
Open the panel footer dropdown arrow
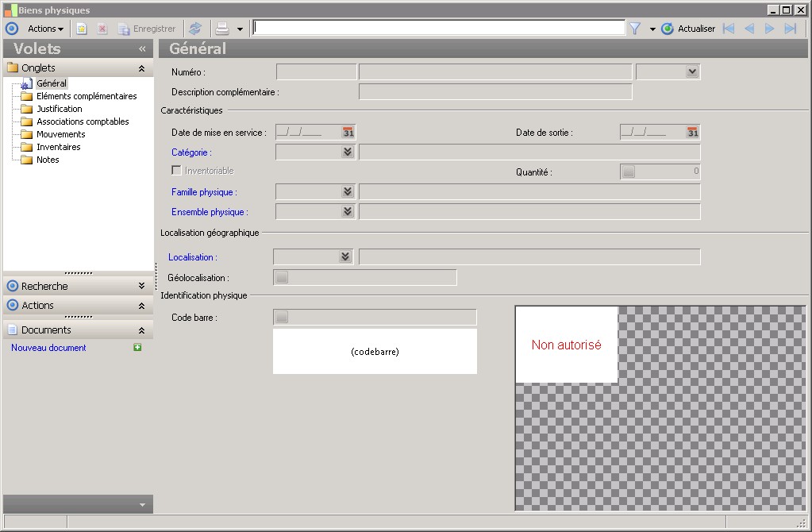point(142,504)
